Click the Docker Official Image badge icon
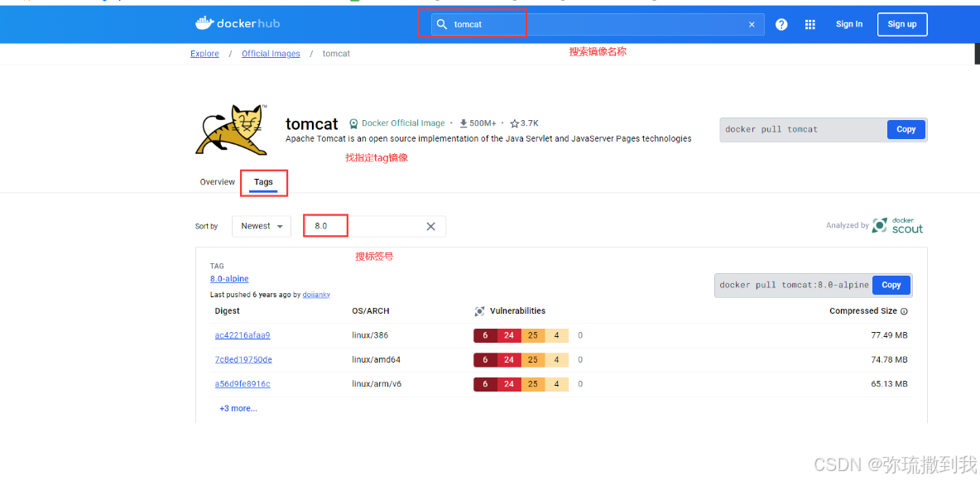This screenshot has height=481, width=980. [x=353, y=123]
